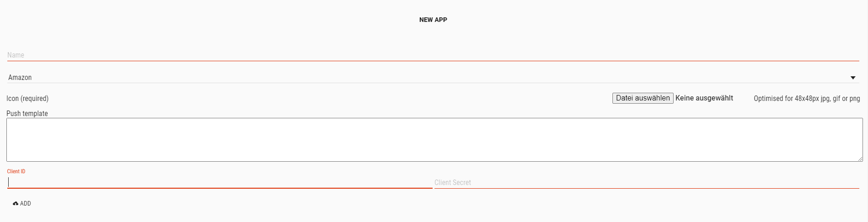Click the red 'Client ID' floating label

(x=16, y=171)
